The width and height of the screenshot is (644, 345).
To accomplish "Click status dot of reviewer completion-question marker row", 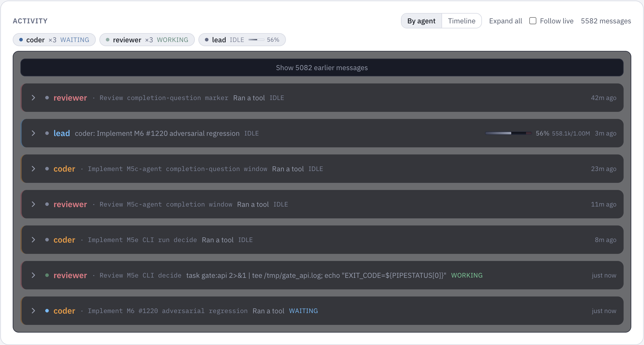I will click(x=47, y=98).
